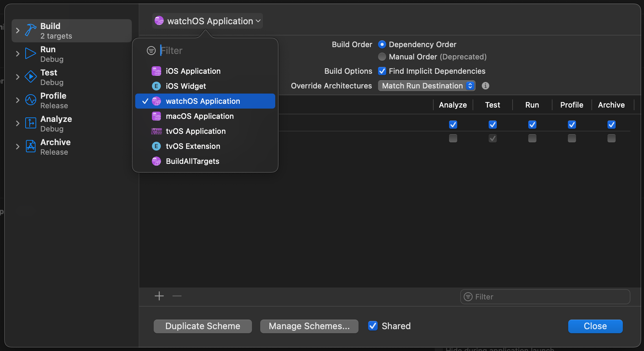Click the filter icon in targets filter field
644x351 pixels.
point(468,297)
